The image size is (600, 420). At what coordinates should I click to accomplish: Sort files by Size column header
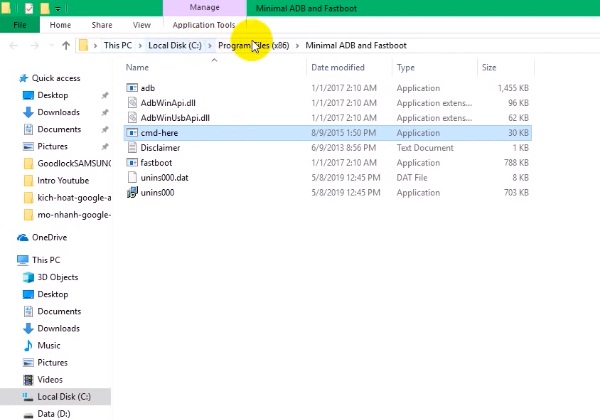pos(489,68)
